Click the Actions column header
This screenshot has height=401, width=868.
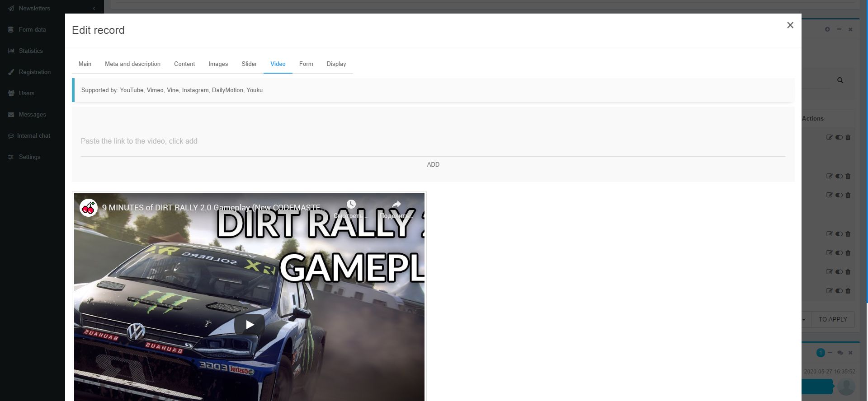[x=813, y=119]
